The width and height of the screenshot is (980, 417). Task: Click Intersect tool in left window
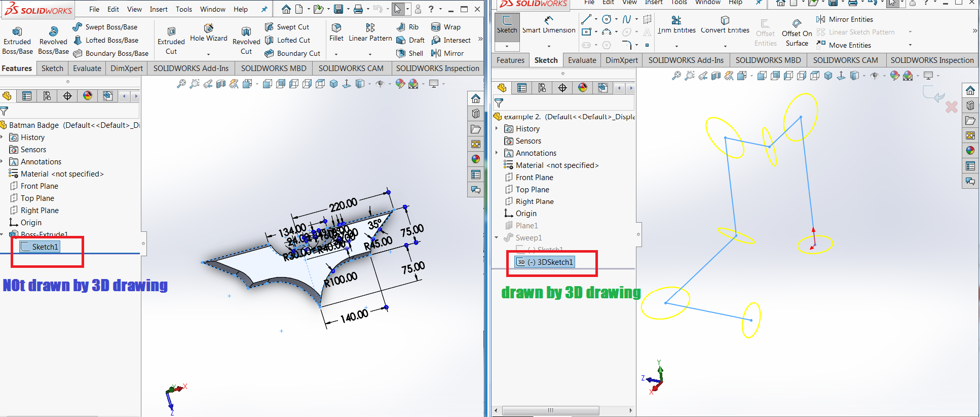point(451,40)
